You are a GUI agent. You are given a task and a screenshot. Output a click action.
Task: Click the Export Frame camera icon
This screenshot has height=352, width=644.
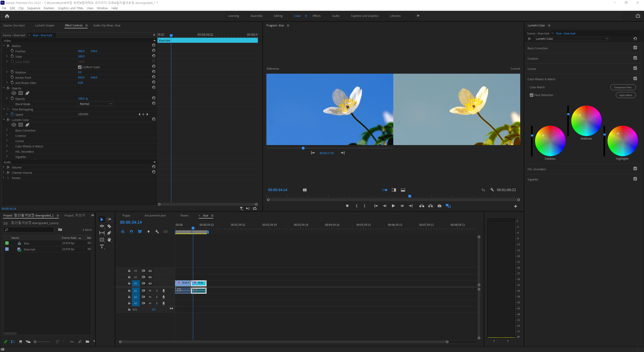tap(439, 206)
